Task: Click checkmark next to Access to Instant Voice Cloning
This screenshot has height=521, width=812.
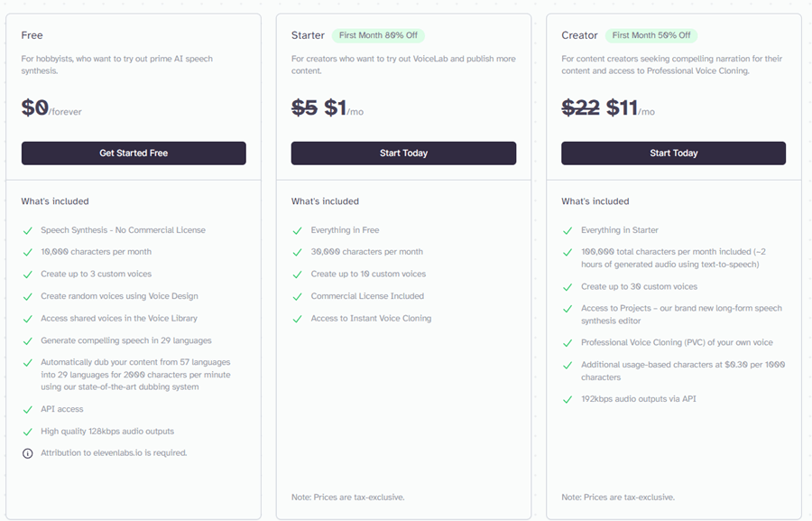Action: point(297,319)
